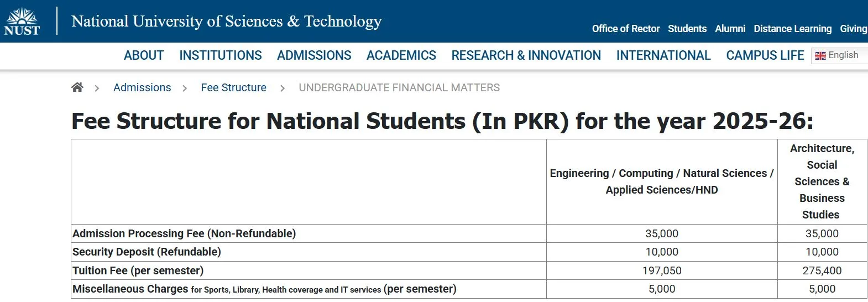This screenshot has width=868, height=302.
Task: Click the Engineering column 35,000 value
Action: pyautogui.click(x=662, y=233)
